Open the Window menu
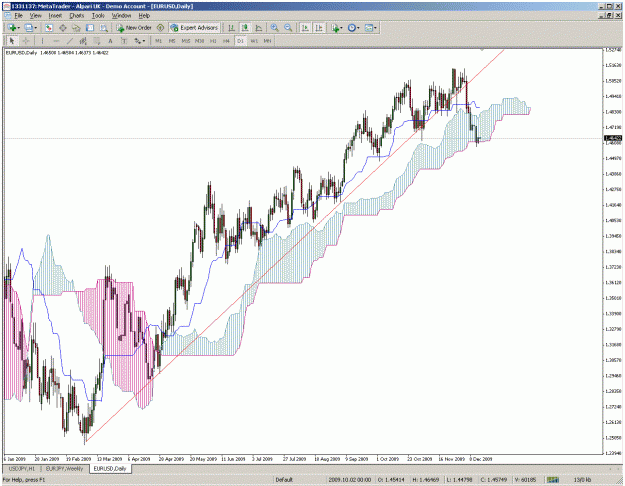 pyautogui.click(x=121, y=16)
